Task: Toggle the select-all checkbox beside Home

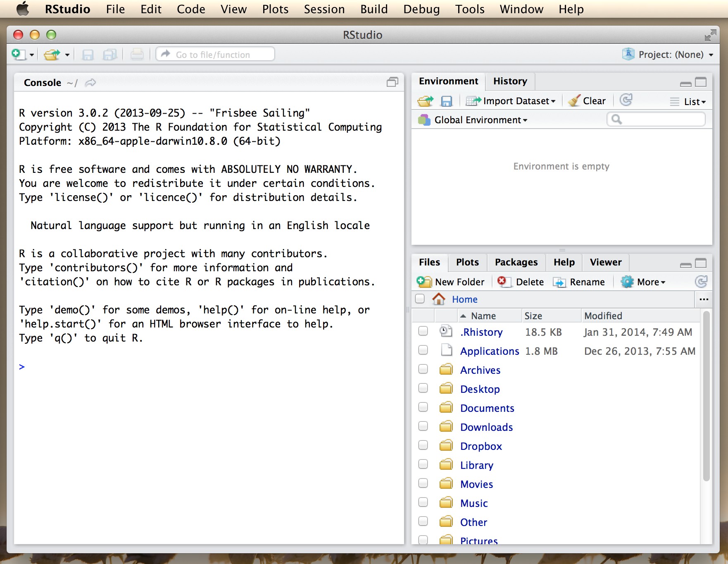Action: [420, 299]
